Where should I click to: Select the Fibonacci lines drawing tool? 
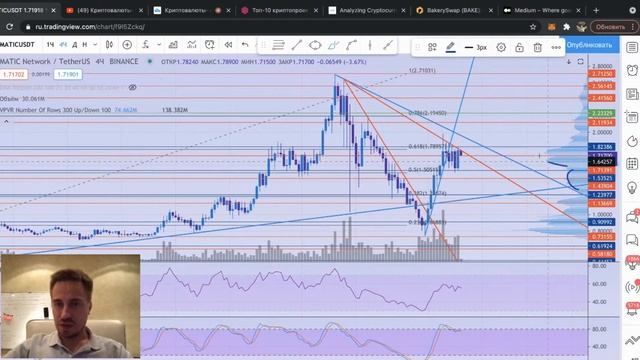(278, 45)
